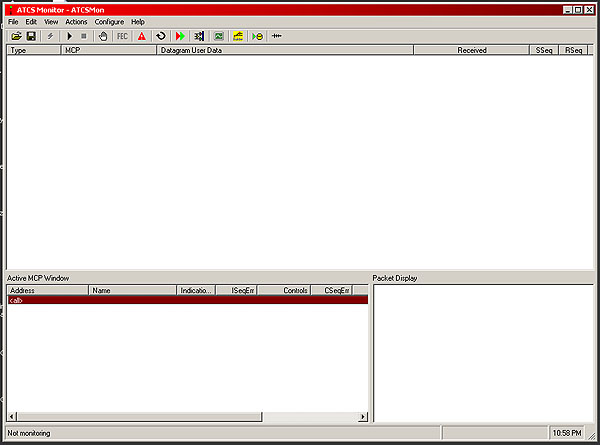
Task: Open the Help menu
Action: click(138, 21)
